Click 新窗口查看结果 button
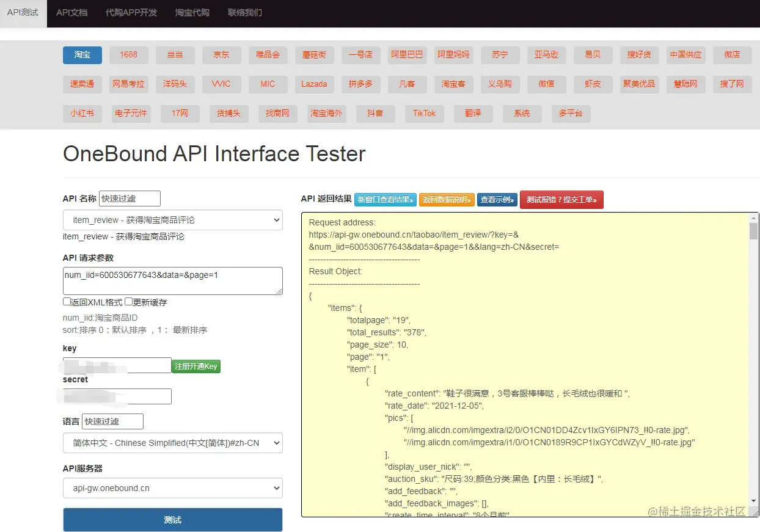The width and height of the screenshot is (760, 532). (385, 199)
